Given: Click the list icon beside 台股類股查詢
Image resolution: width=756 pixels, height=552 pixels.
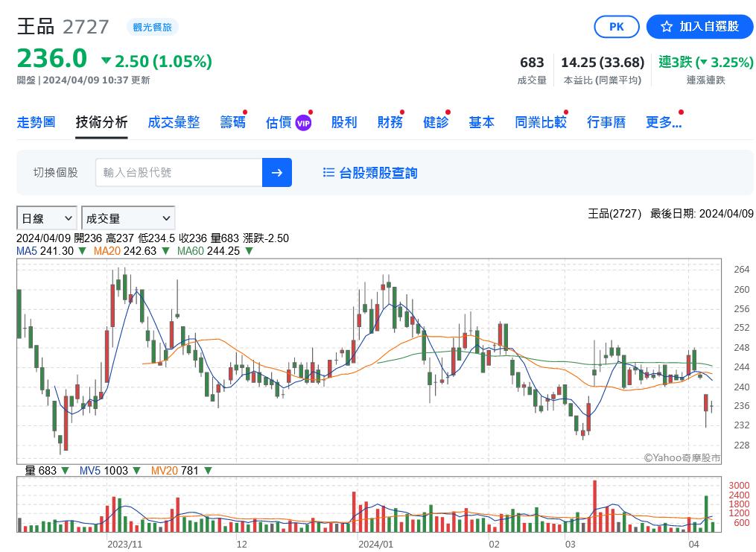Looking at the screenshot, I should (328, 173).
